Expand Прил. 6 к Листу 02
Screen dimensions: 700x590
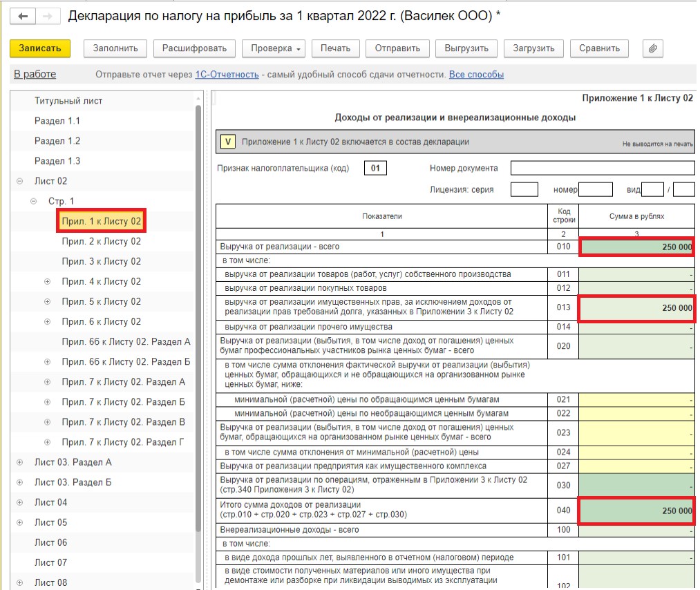pyautogui.click(x=47, y=322)
